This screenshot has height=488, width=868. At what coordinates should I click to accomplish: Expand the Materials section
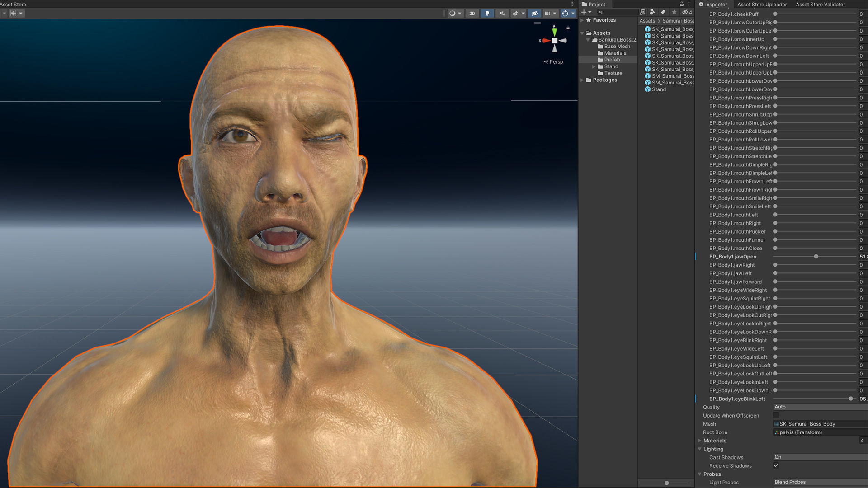(700, 441)
